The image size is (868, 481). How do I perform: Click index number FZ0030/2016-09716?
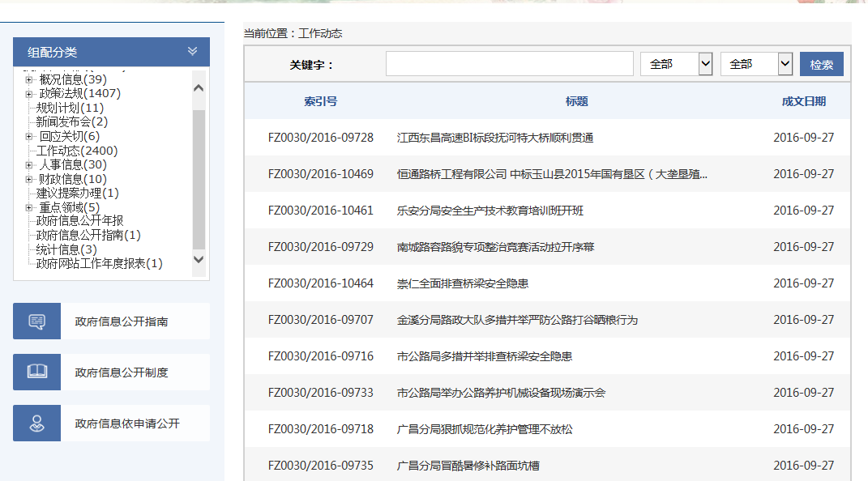click(x=320, y=356)
